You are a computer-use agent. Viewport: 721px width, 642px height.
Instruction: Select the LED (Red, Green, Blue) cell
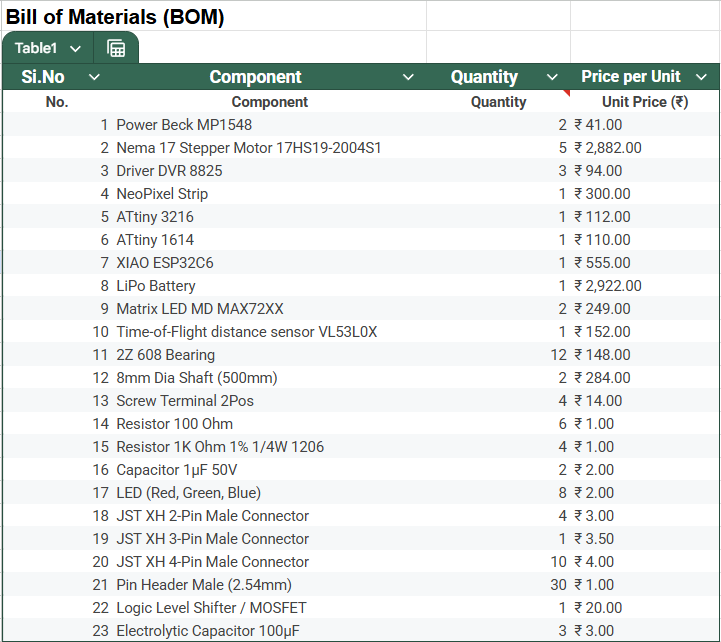(269, 493)
